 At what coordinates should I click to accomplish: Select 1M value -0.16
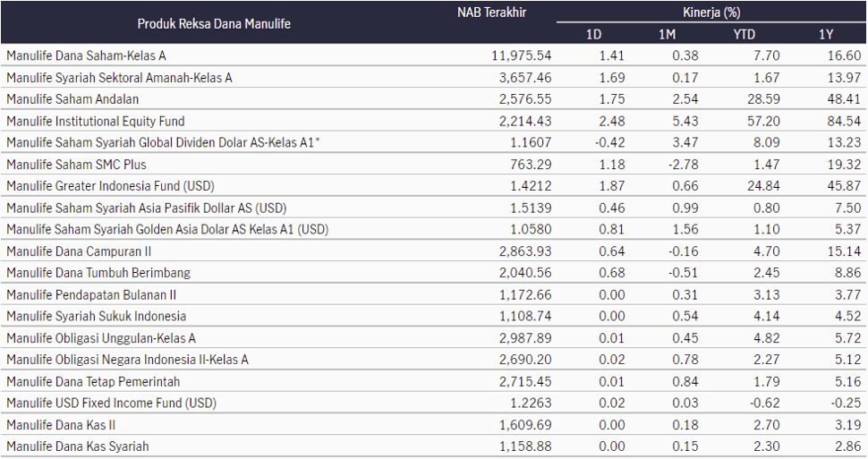click(x=683, y=251)
